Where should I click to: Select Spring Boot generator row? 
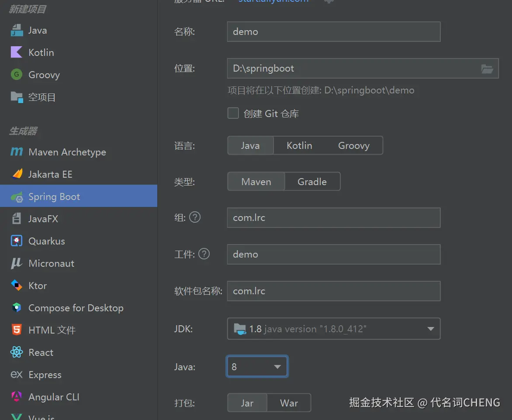[x=78, y=196]
